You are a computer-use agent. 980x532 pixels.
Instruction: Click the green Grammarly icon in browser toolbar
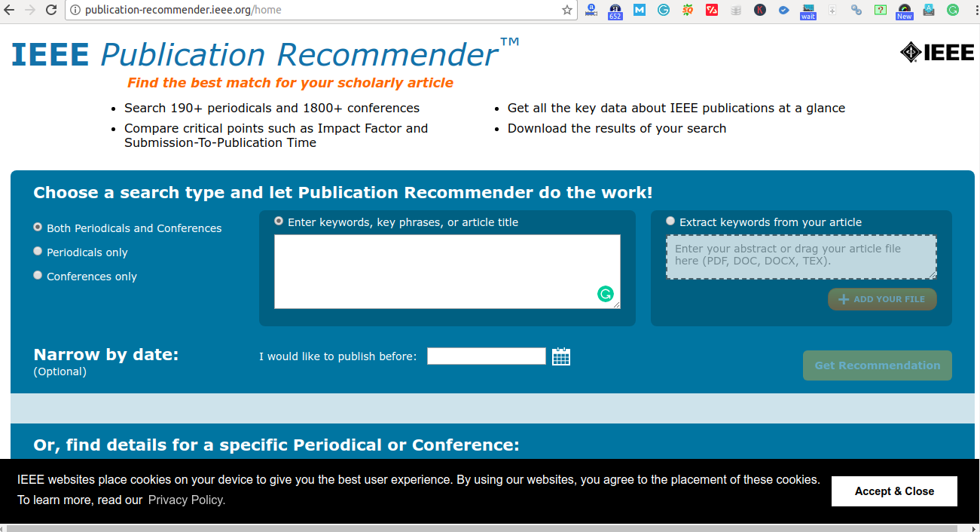click(953, 10)
